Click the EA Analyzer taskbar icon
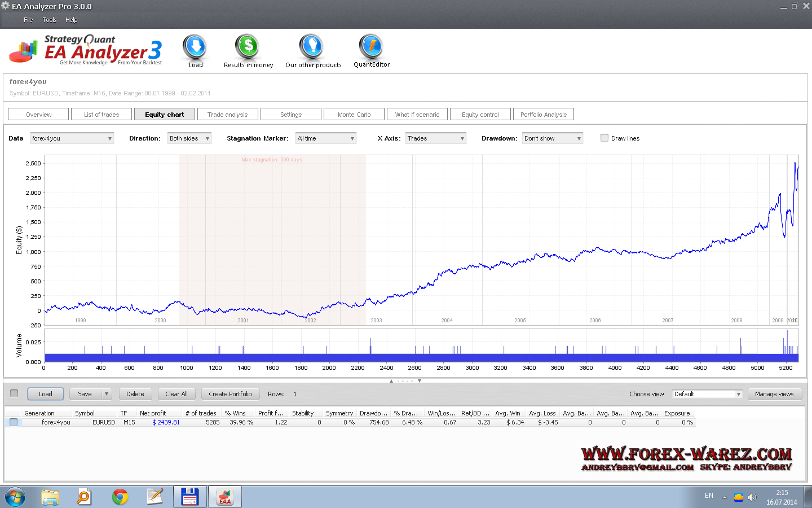Screen dimensions: 812x508 [x=225, y=497]
